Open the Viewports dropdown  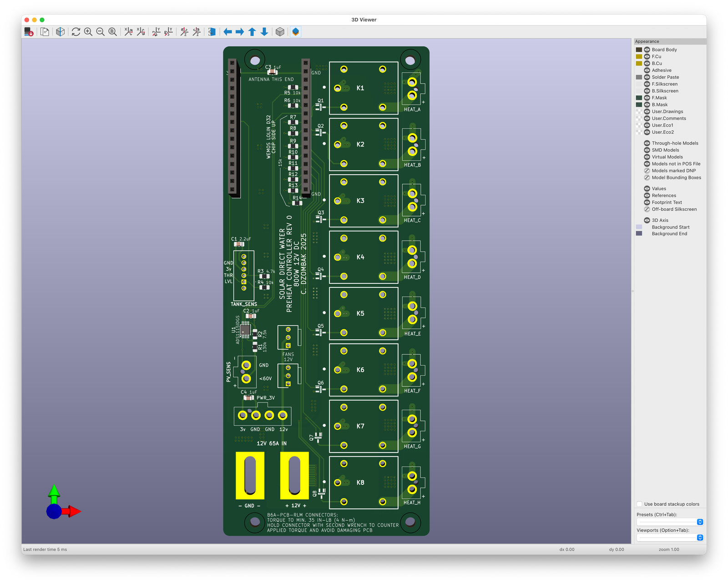tap(670, 538)
